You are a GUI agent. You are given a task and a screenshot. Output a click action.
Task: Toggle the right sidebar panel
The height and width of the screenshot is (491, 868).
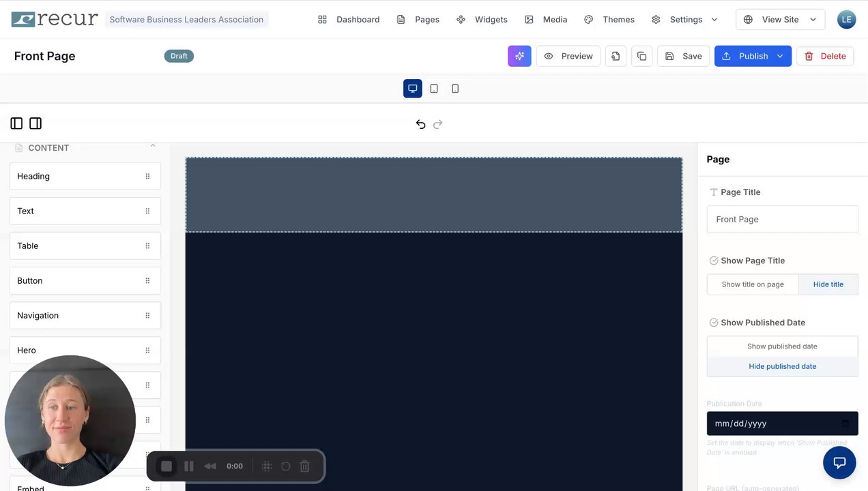pyautogui.click(x=35, y=123)
